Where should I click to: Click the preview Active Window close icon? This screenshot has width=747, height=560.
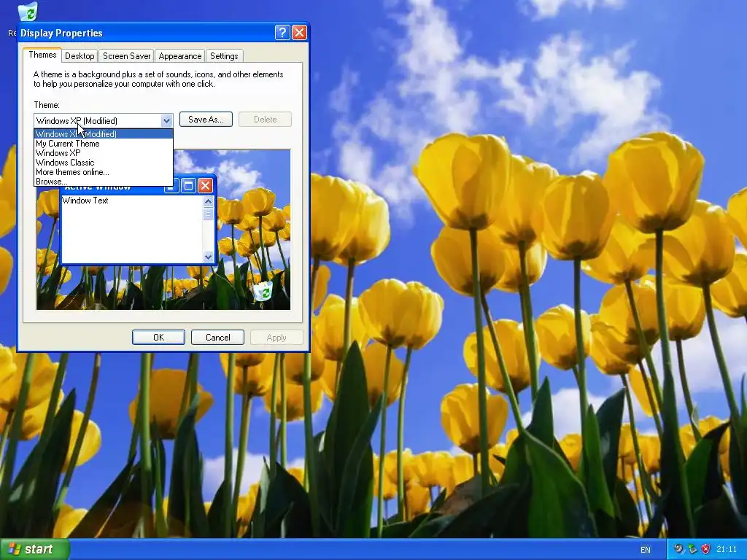(205, 186)
